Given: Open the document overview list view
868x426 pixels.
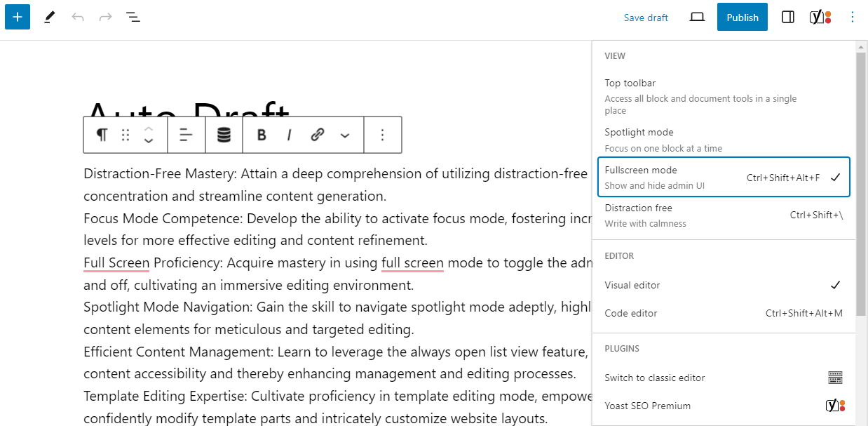Looking at the screenshot, I should (133, 17).
